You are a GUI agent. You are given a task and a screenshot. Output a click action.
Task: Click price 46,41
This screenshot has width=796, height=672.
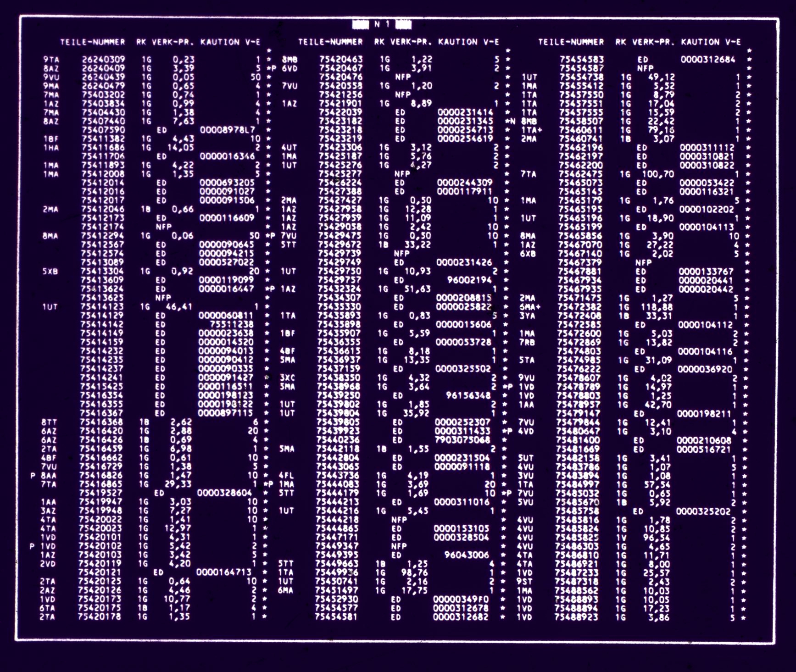[178, 306]
